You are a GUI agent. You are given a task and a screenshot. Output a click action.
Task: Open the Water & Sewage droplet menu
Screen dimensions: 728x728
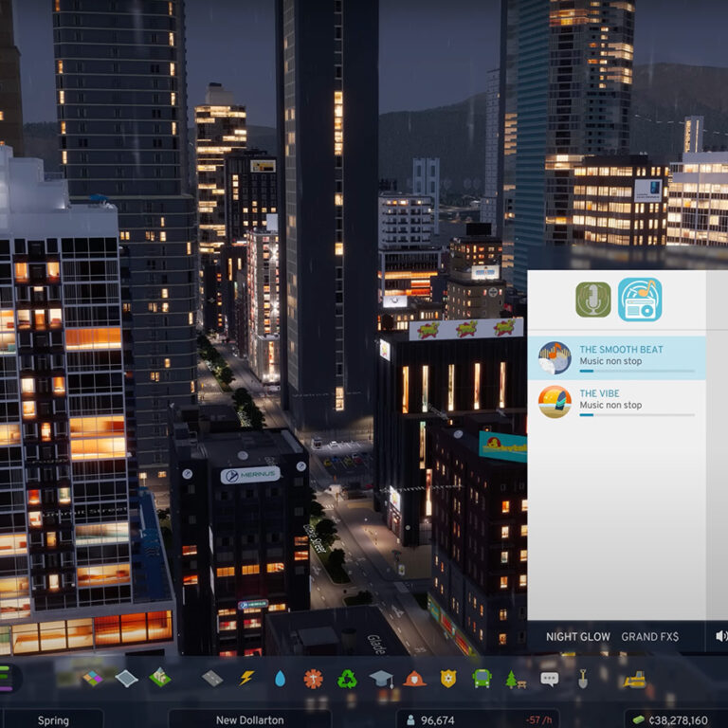pyautogui.click(x=280, y=679)
